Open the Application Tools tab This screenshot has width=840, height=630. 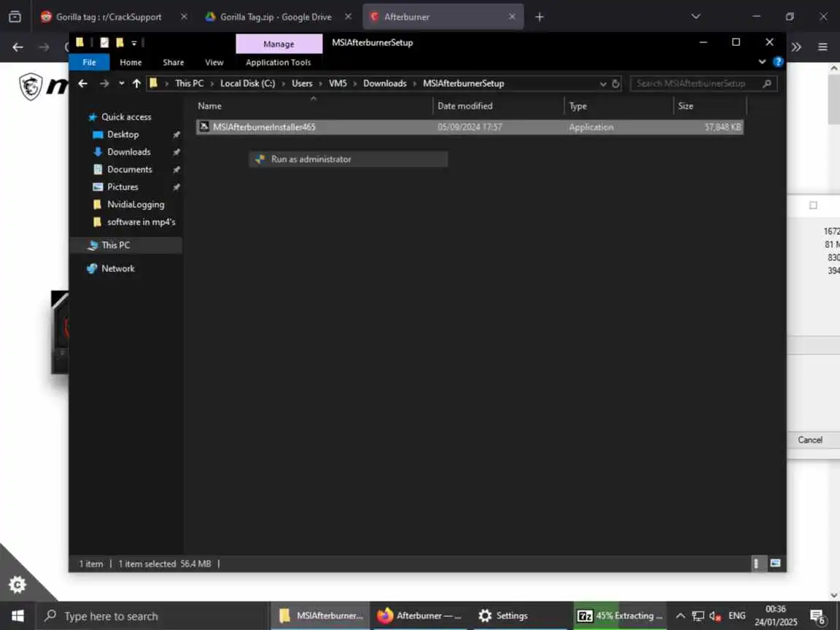(x=278, y=62)
